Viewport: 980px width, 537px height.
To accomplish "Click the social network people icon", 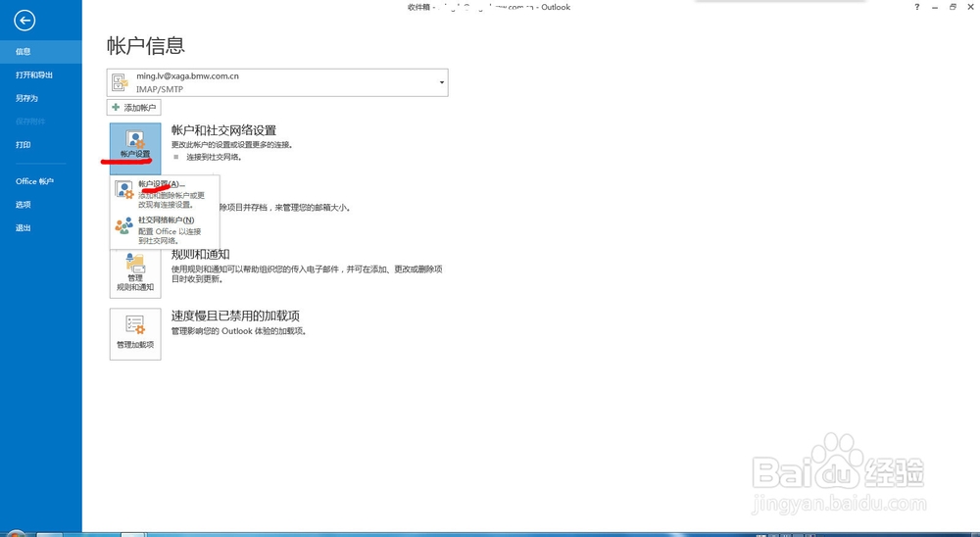I will click(x=123, y=225).
